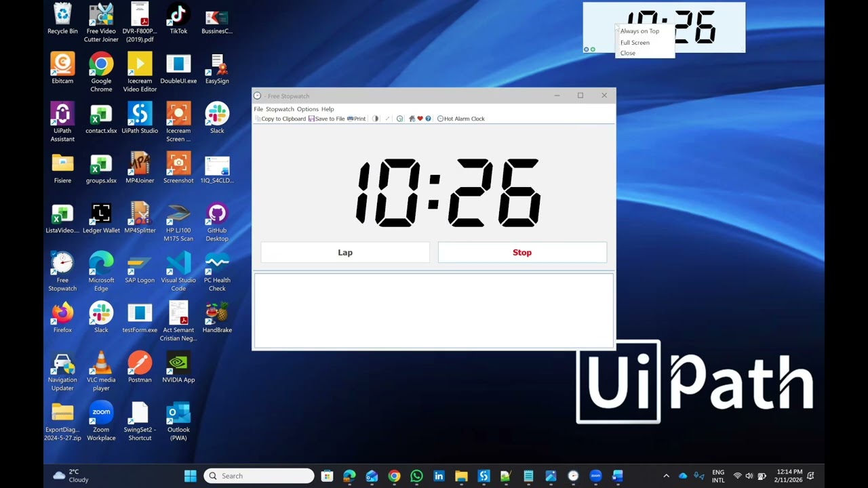Open the home page house icon
Screen dimensions: 868x488
412,119
